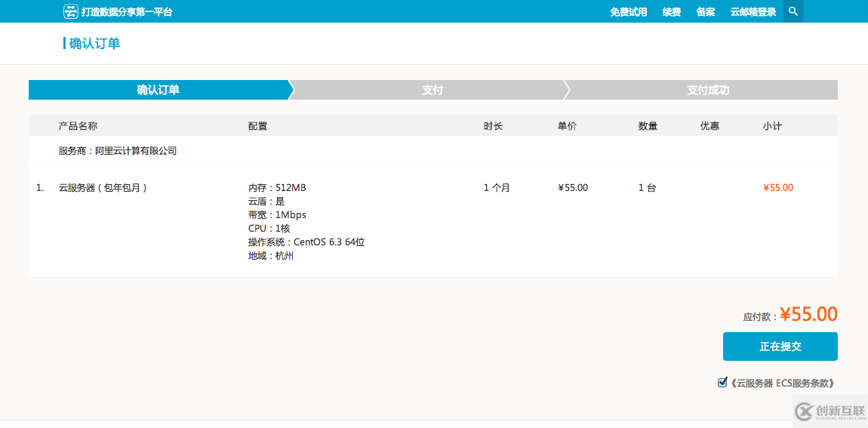
Task: Click the large 应付款 ¥55.00 total
Action: (x=808, y=314)
